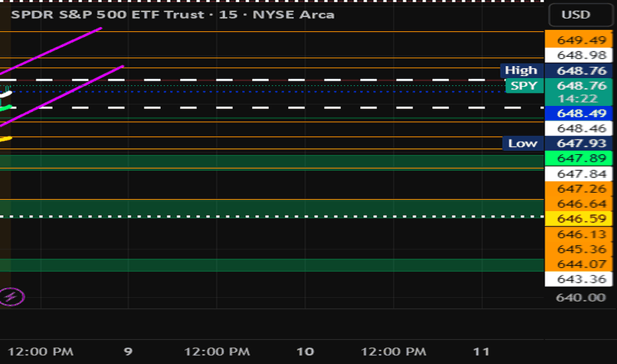This screenshot has width=617, height=364.
Task: Select the blue 648.49 price label
Action: click(x=579, y=113)
